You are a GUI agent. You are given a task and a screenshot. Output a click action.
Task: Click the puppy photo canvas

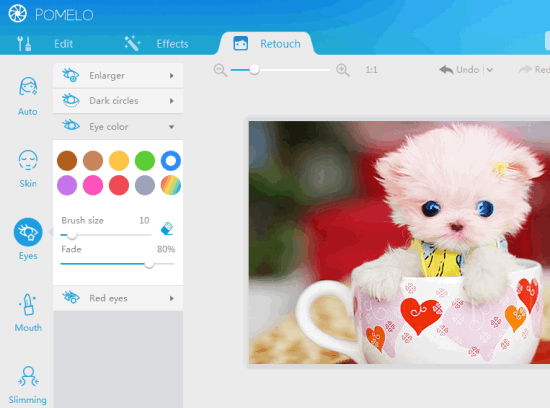click(400, 242)
